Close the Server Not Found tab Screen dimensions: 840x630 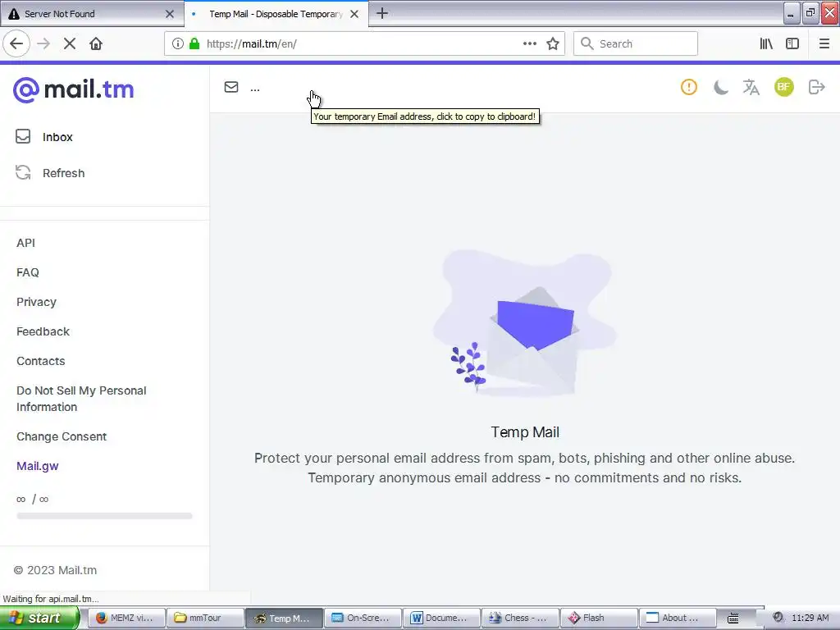point(170,14)
